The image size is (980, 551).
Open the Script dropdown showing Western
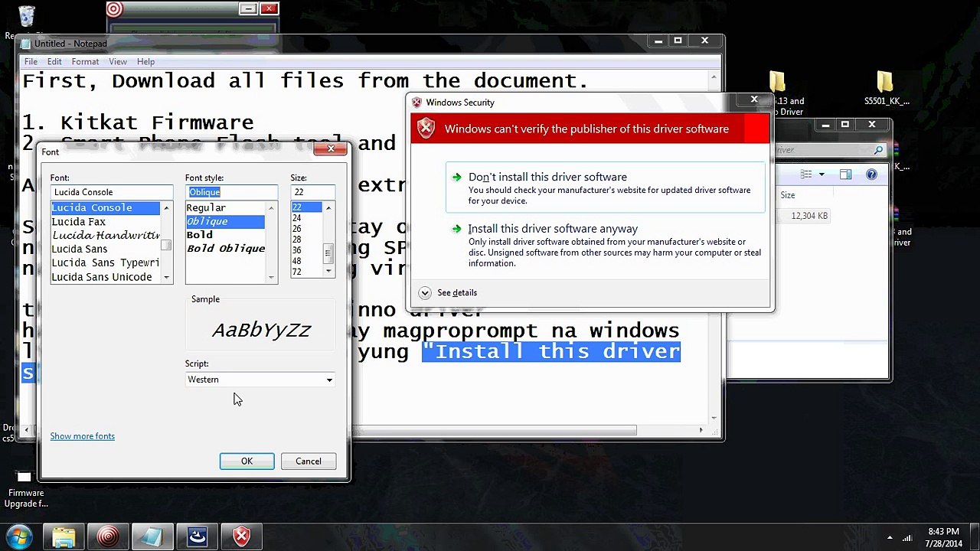[260, 380]
